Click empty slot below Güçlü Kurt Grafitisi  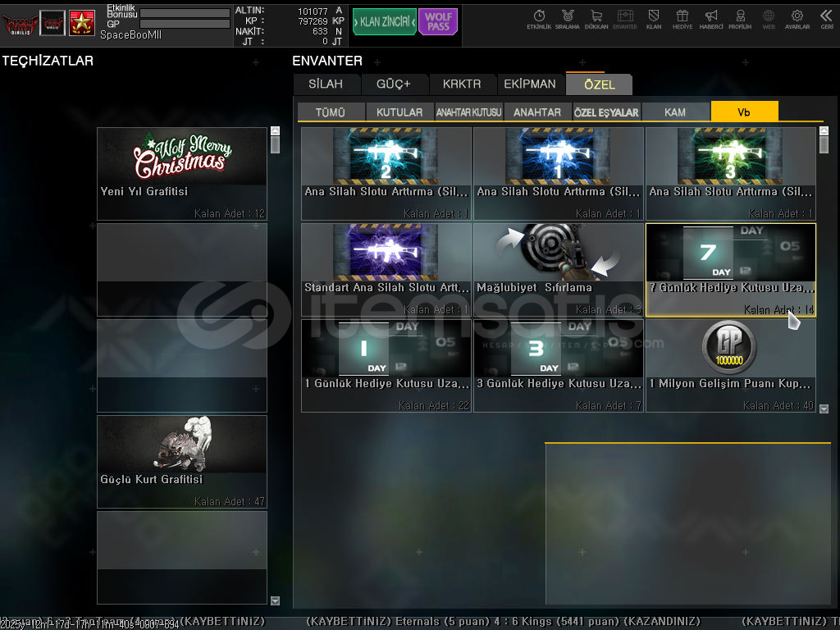[x=182, y=558]
